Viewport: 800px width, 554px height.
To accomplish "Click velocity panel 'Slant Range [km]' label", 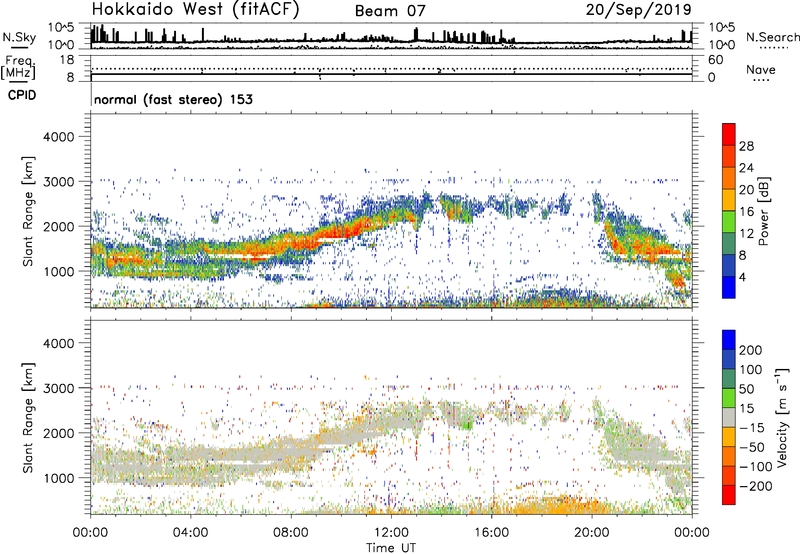I will tap(28, 417).
